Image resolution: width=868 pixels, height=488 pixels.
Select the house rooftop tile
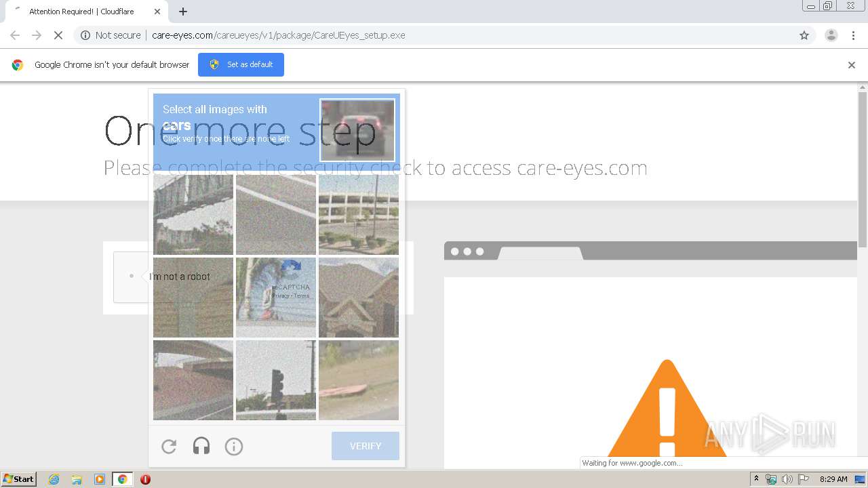click(x=359, y=298)
